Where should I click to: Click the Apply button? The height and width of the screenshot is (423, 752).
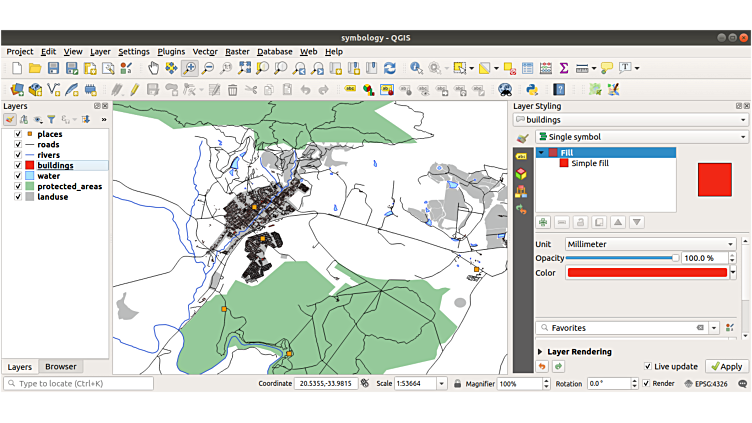(726, 367)
